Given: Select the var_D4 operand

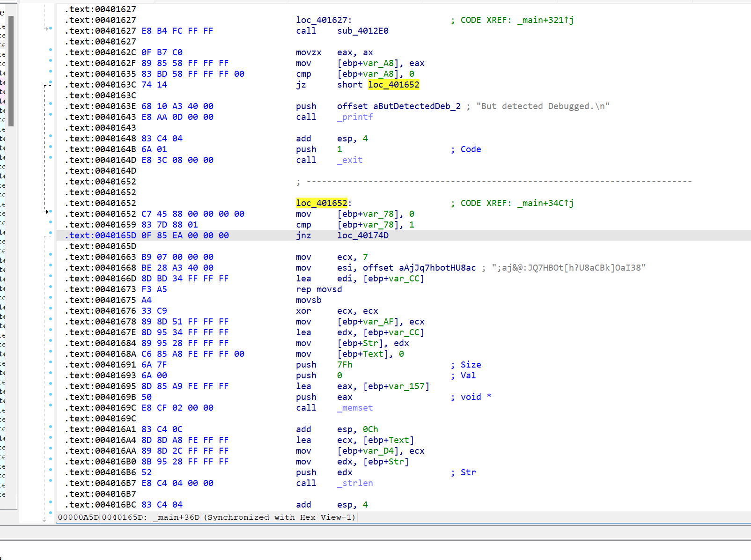Looking at the screenshot, I should 378,451.
